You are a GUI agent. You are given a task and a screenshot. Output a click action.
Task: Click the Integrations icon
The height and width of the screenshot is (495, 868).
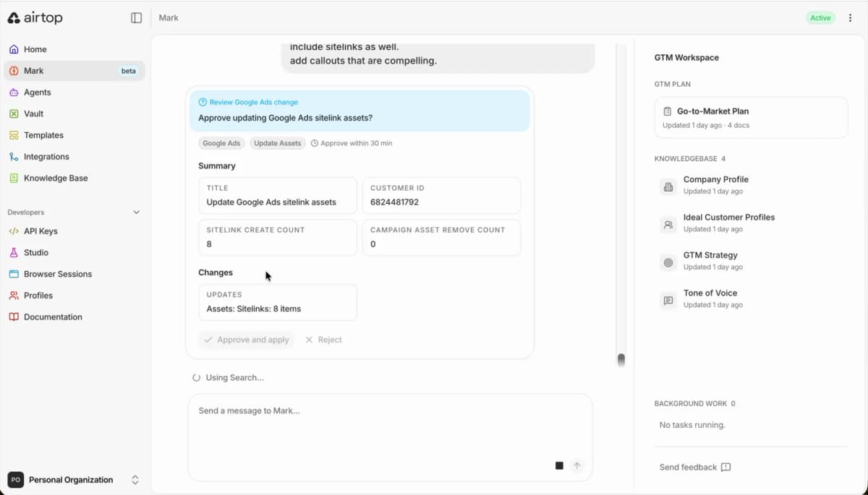14,157
